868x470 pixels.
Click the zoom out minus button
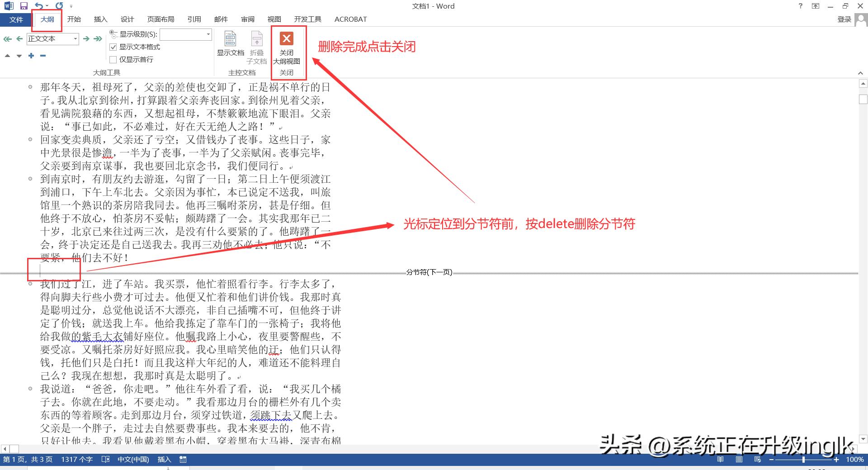pos(772,459)
